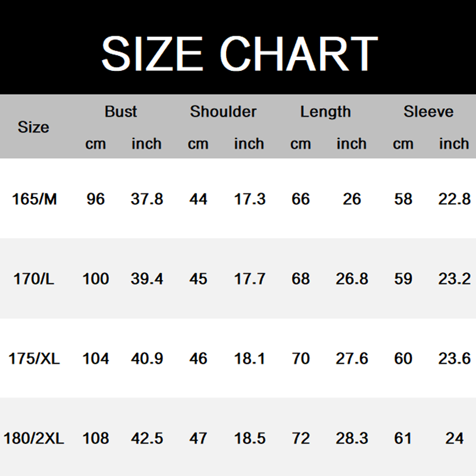Viewport: 476px width, 476px height.
Task: Click the Sleeve column header
Action: [x=428, y=112]
